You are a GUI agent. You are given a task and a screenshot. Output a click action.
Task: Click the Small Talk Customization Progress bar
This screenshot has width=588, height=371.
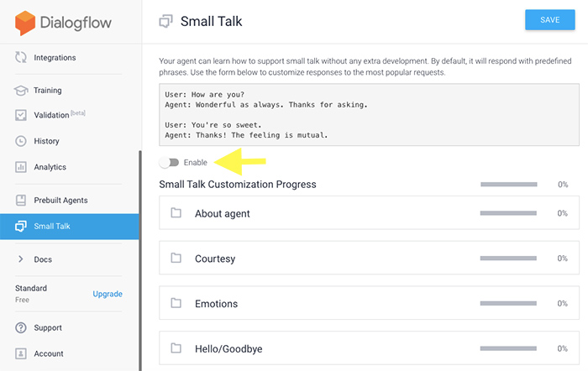coord(509,185)
